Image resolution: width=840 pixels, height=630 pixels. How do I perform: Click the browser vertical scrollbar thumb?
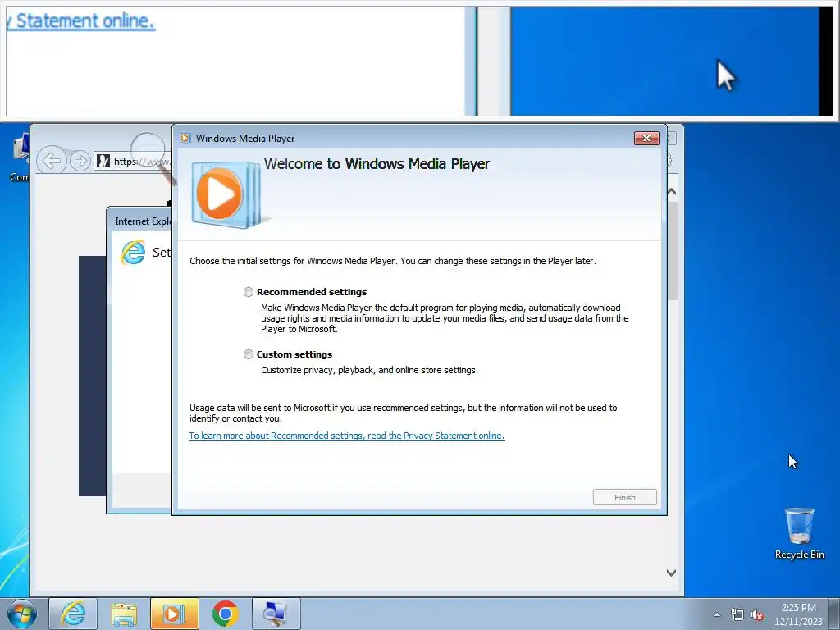click(672, 251)
